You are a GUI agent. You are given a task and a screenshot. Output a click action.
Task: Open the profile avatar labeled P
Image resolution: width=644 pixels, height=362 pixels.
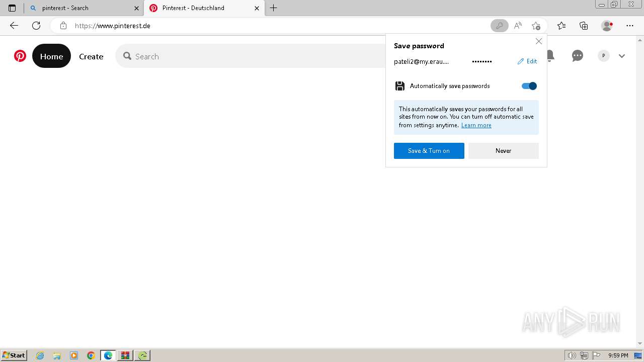[603, 56]
